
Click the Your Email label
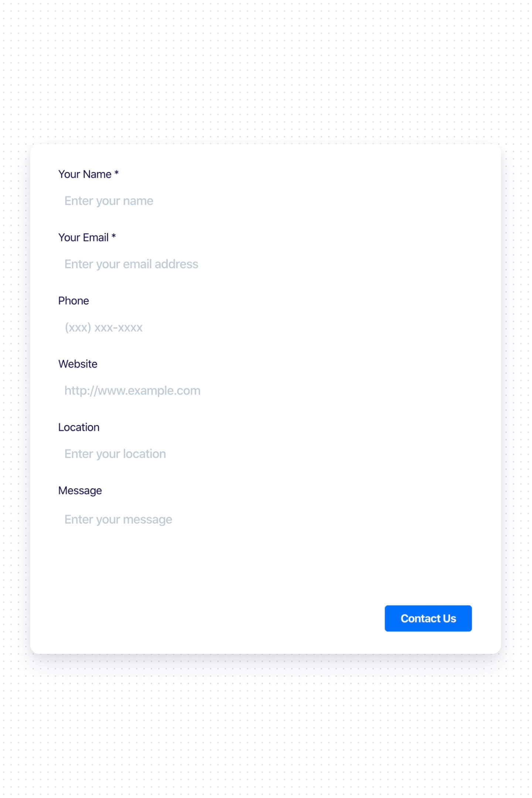pos(83,237)
